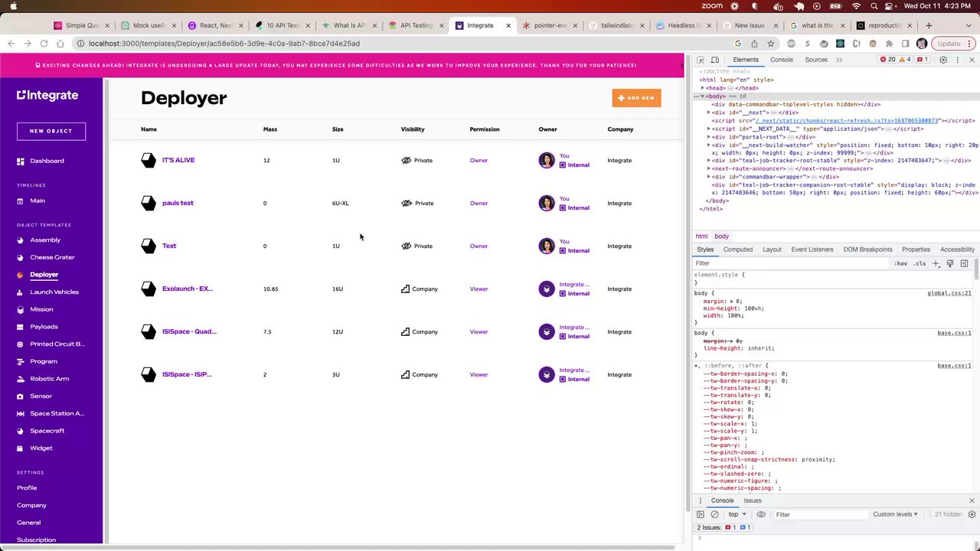Reload the browser page
The image size is (980, 551).
pos(44,44)
